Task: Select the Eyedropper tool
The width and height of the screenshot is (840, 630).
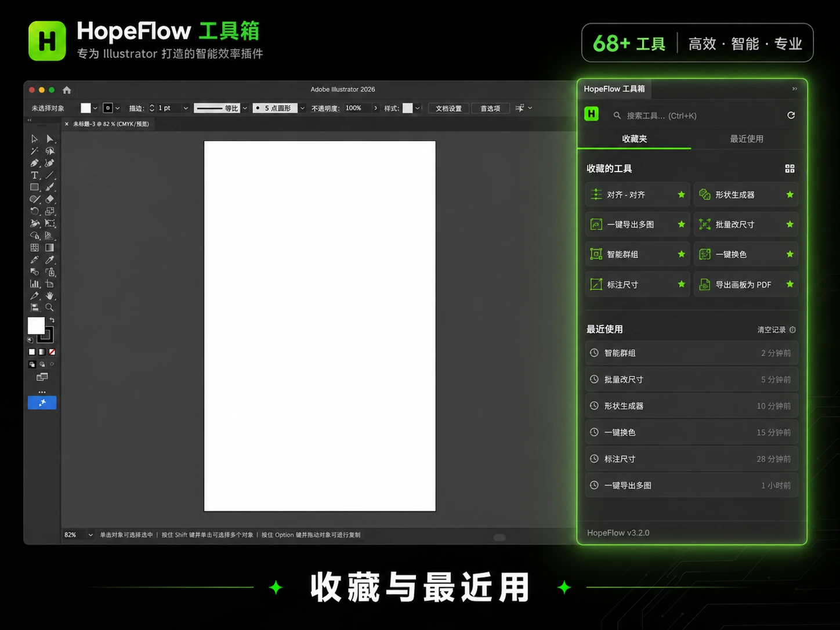Action: (x=50, y=260)
